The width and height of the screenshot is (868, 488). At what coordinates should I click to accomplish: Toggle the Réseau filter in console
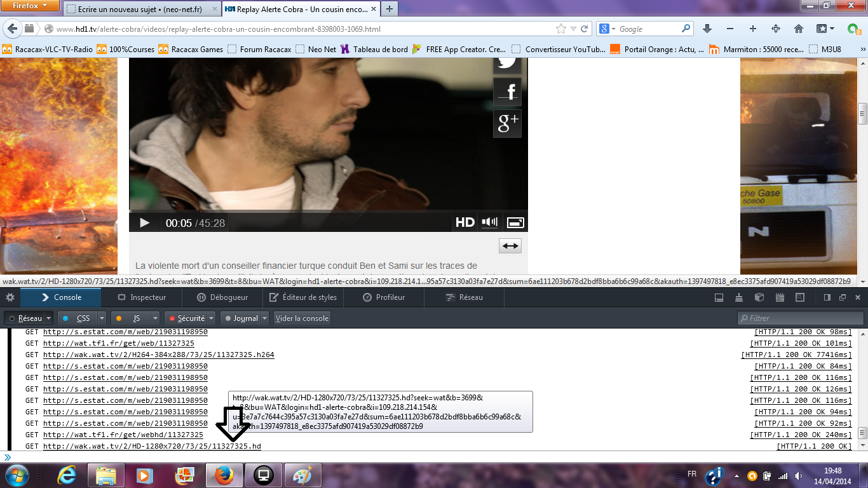[x=24, y=318]
